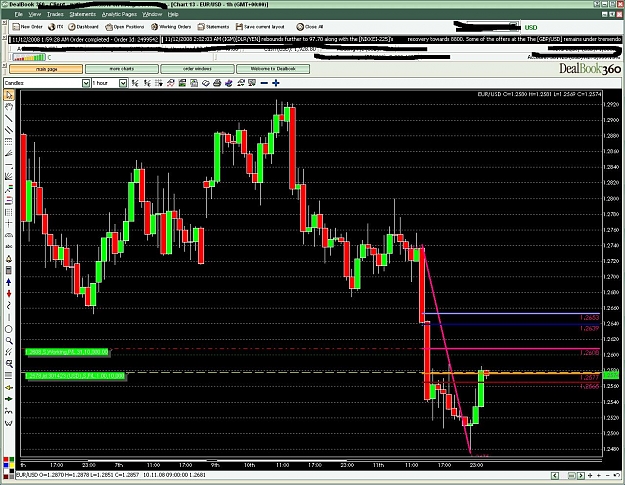Image resolution: width=625 pixels, height=485 pixels.
Task: Click the 1.2653 price level label
Action: pyautogui.click(x=590, y=318)
